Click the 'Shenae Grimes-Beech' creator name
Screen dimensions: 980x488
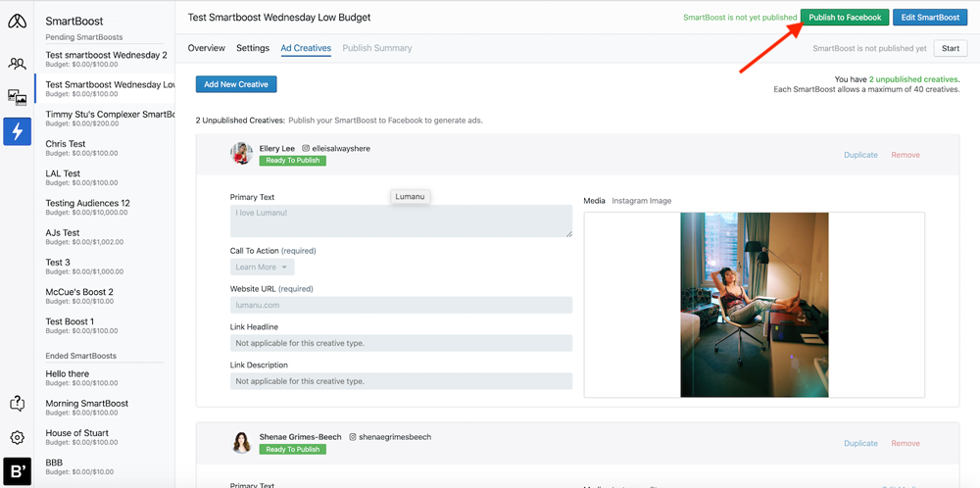coord(301,437)
